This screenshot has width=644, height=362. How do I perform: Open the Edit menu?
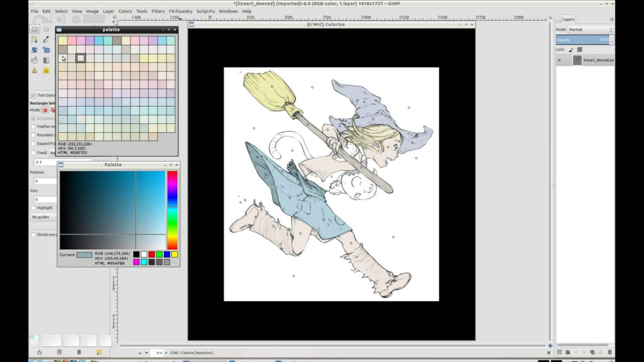pyautogui.click(x=46, y=11)
